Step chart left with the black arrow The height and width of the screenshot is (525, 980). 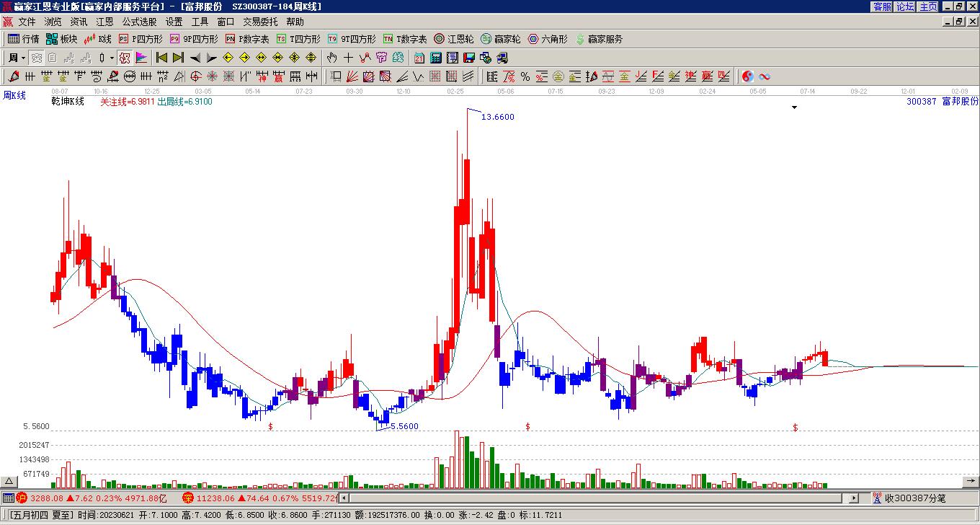click(x=195, y=58)
